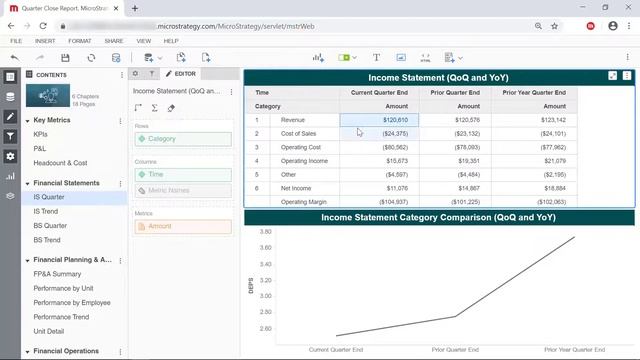Open Financial Statements chapter options menu
This screenshot has height=360, width=640.
click(x=120, y=184)
